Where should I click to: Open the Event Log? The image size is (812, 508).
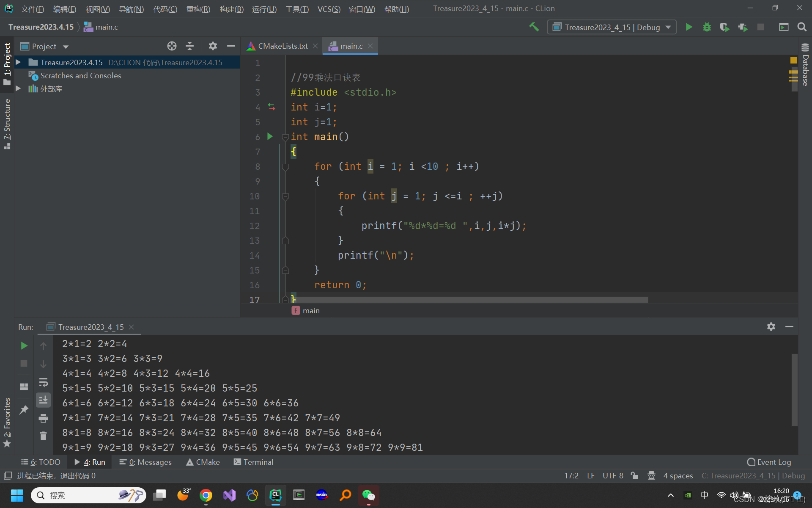[769, 462]
